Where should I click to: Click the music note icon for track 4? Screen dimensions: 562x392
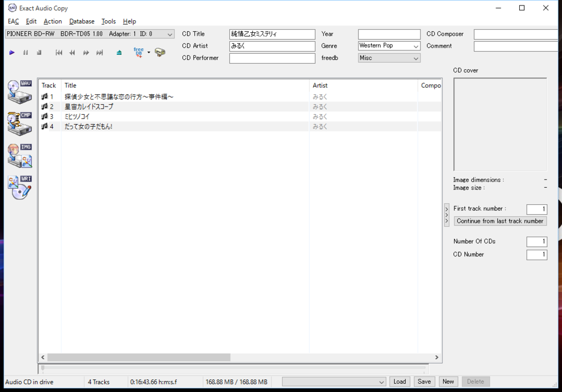point(44,126)
